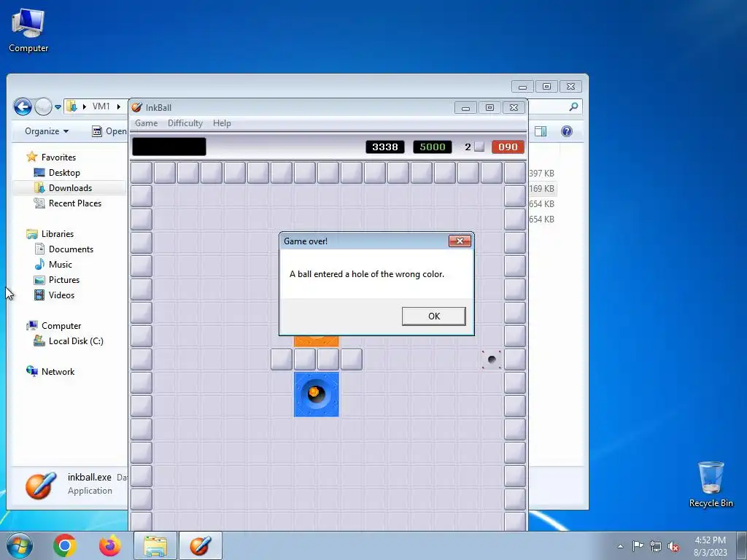Open the Organize dropdown in Explorer
This screenshot has width=747, height=560.
(47, 131)
